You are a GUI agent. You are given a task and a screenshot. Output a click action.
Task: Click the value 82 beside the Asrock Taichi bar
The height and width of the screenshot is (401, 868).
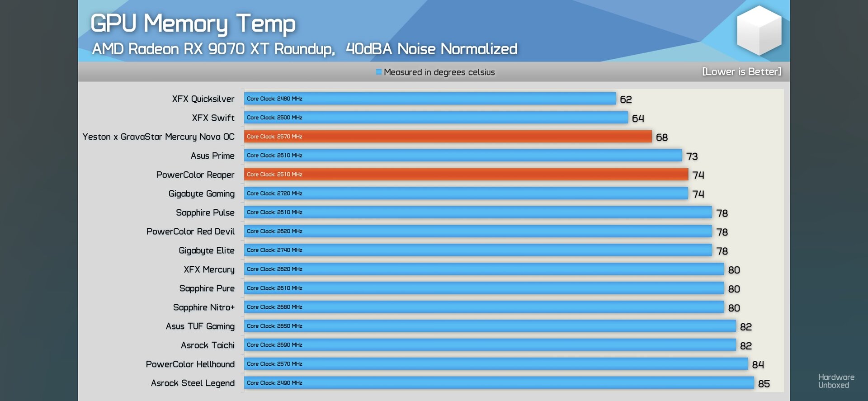pos(746,346)
